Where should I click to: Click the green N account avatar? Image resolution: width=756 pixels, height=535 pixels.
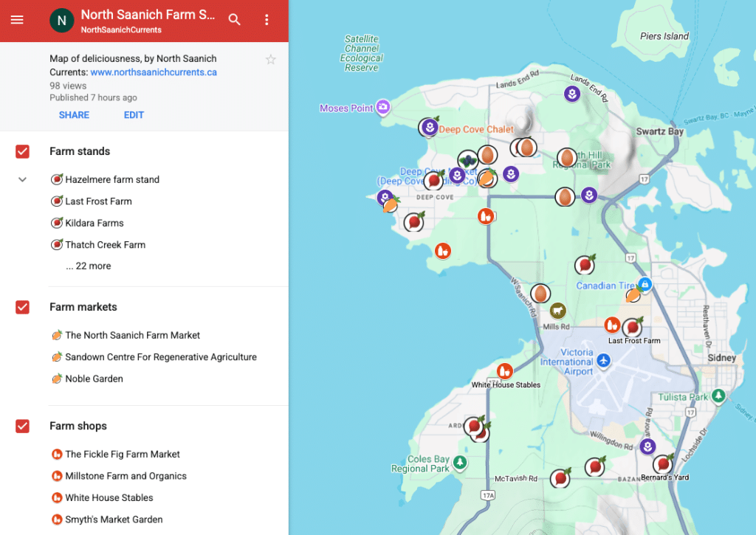point(61,21)
